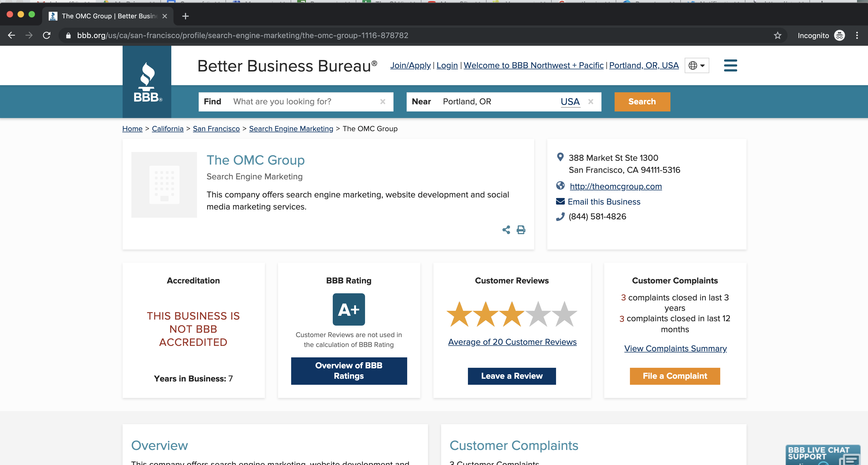
Task: Click 'Years in Business: 7' text
Action: pos(193,378)
